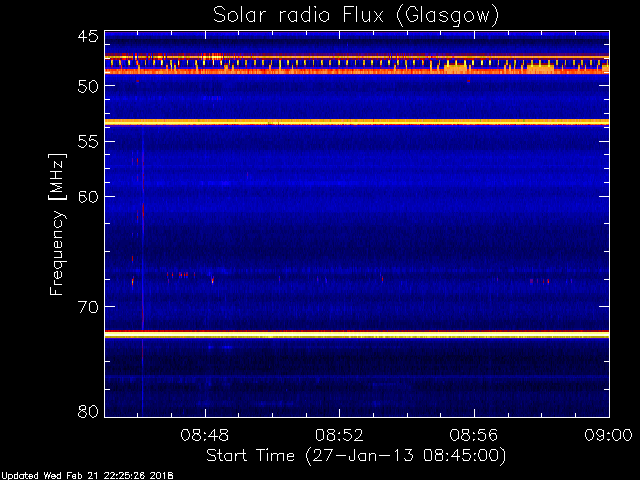The image size is (640, 480).
Task: Click the '60' frequency tick label
Action: click(88, 197)
